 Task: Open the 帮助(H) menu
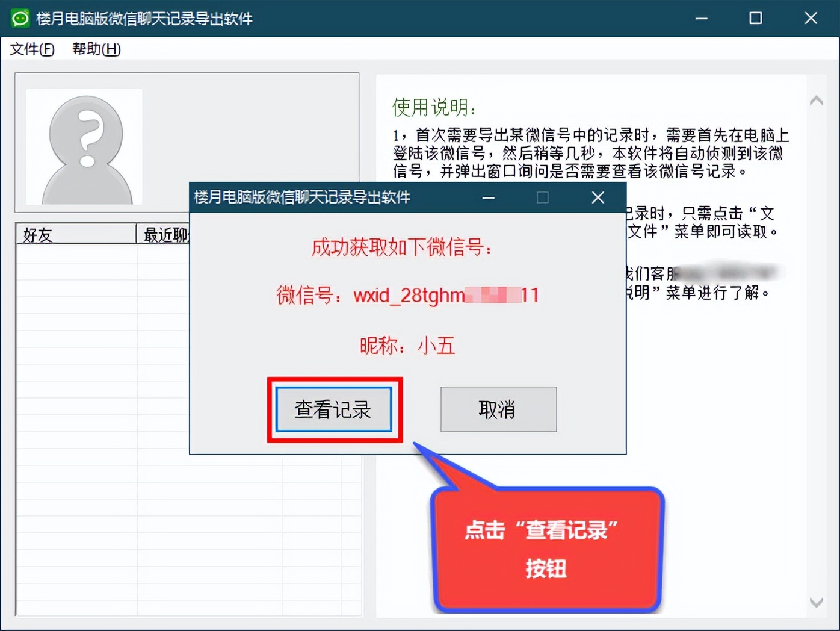point(95,49)
